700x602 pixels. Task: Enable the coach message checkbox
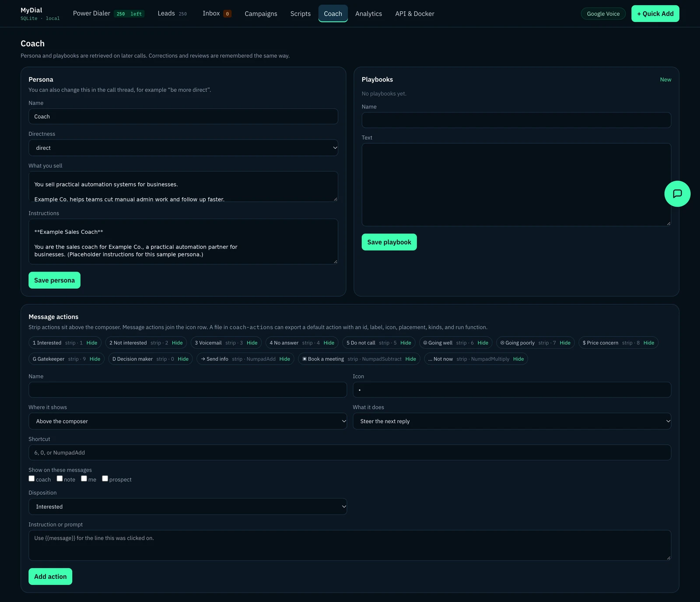[31, 479]
